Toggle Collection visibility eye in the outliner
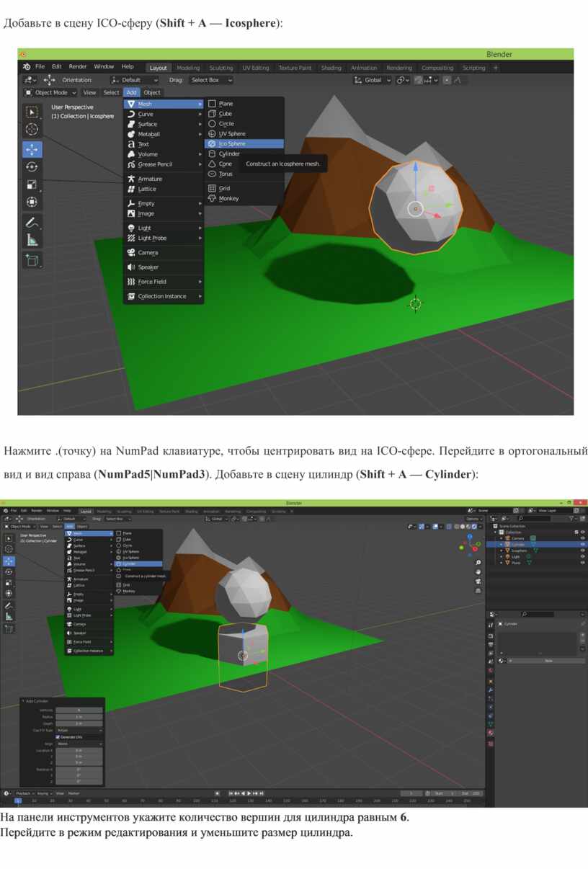Viewport: 588px width, 869px height. click(582, 532)
